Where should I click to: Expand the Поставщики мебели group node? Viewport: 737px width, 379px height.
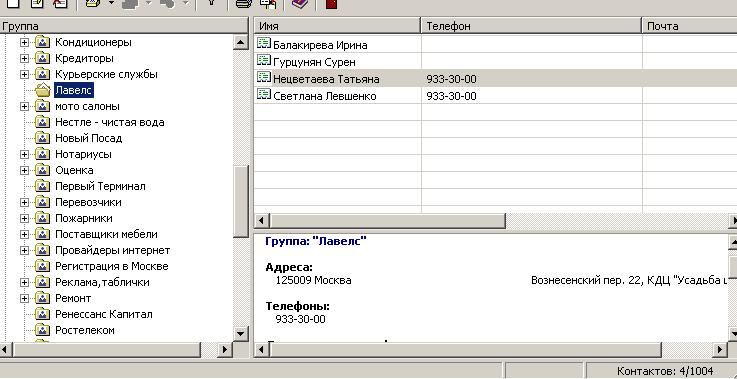coord(24,235)
